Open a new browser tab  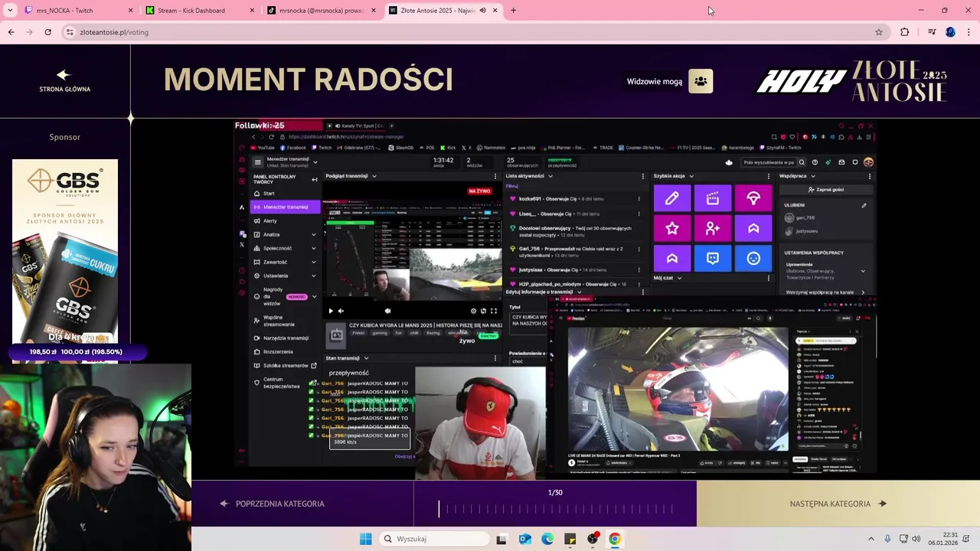(x=513, y=11)
